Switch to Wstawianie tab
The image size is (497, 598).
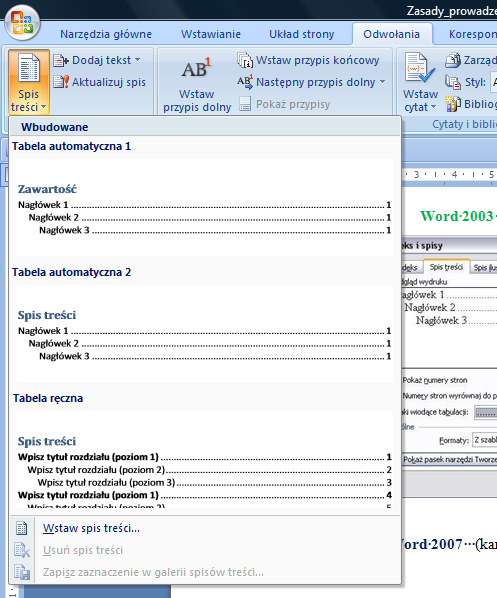211,34
